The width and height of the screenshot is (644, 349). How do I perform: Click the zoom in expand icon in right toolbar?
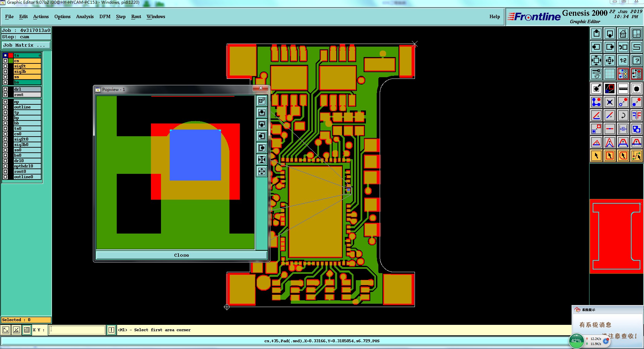[596, 60]
